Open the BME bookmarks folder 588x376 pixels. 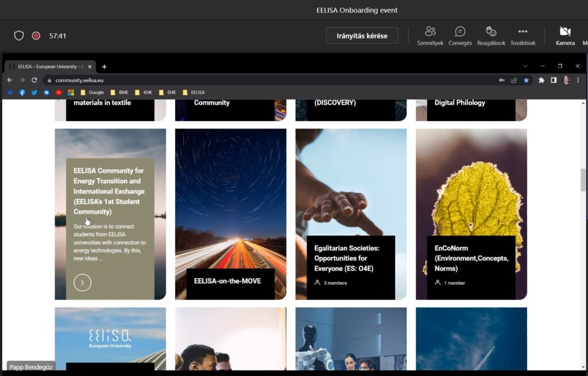click(119, 92)
